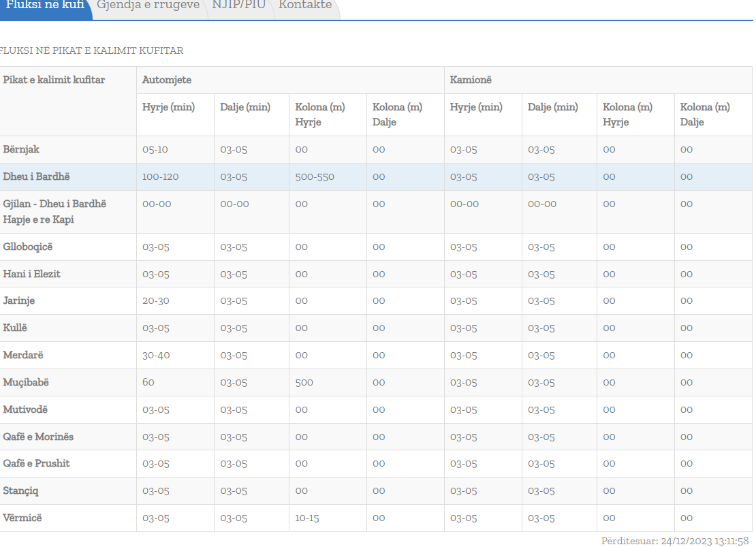Screen dimensions: 756x547
Task: Select the 500-550 queue length cell
Action: (315, 176)
